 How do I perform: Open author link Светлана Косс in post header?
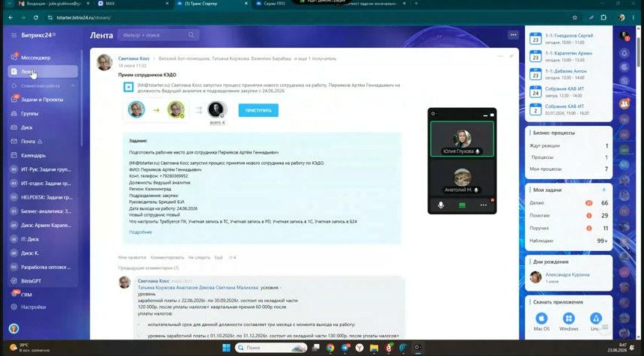[134, 58]
